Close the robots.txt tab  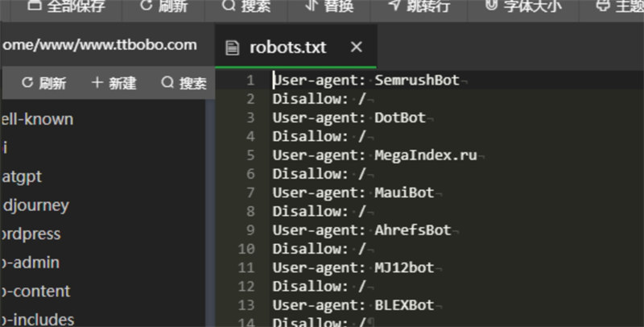tap(357, 47)
